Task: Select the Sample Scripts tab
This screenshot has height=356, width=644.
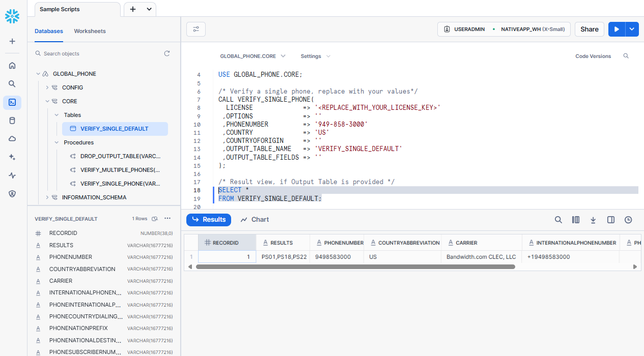Action: coord(77,9)
